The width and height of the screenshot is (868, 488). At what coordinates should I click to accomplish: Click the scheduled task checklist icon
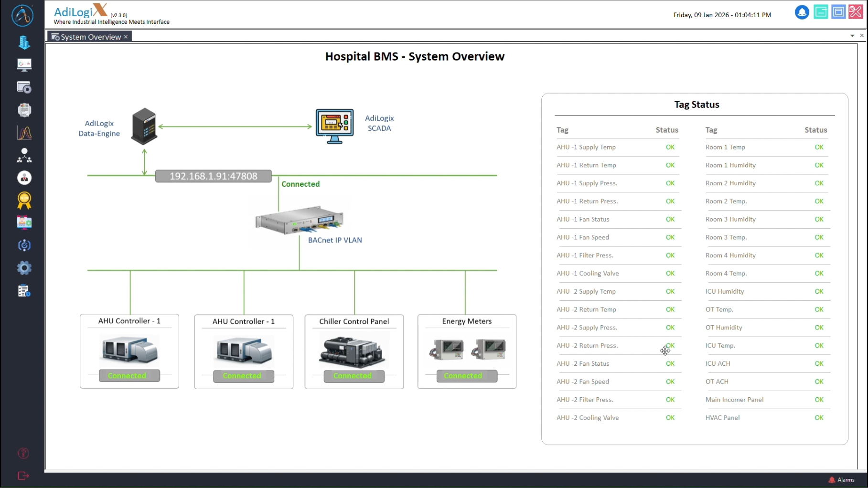[x=24, y=291]
